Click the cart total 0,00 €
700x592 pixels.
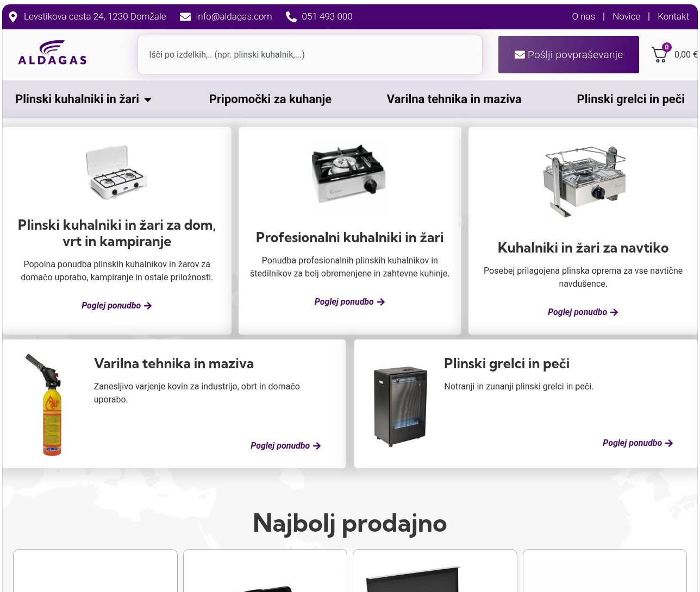pyautogui.click(x=686, y=55)
